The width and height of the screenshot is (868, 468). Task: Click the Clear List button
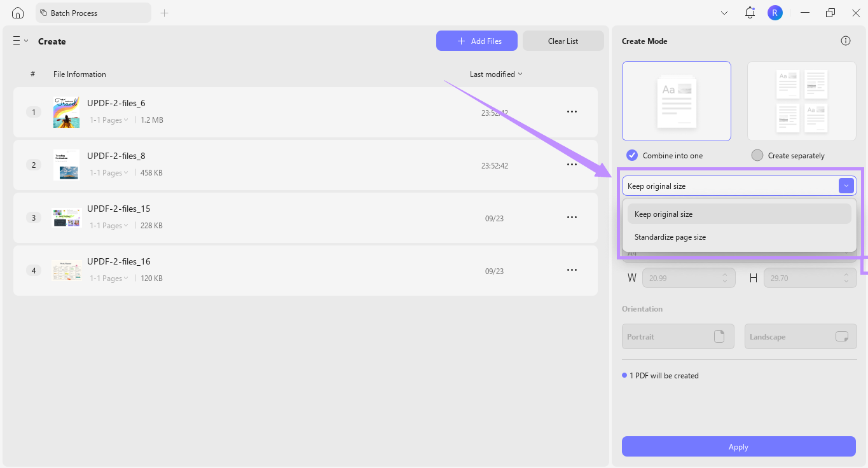(562, 40)
